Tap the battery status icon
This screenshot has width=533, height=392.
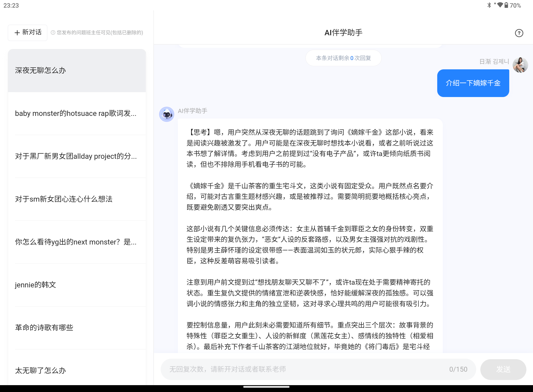coord(506,5)
